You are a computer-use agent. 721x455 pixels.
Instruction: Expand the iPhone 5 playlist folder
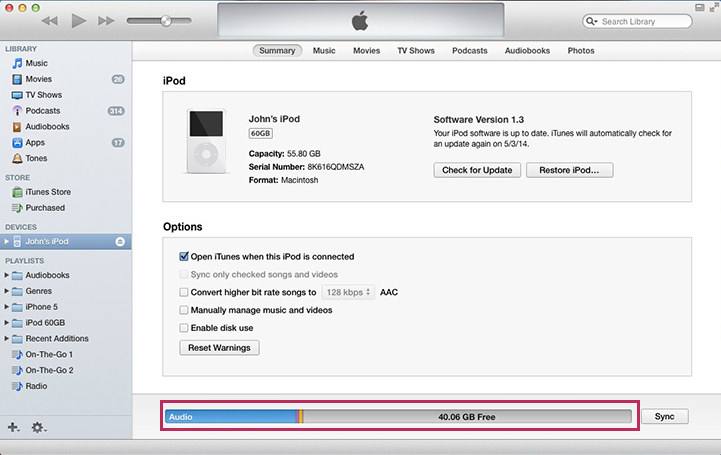pyautogui.click(x=6, y=307)
